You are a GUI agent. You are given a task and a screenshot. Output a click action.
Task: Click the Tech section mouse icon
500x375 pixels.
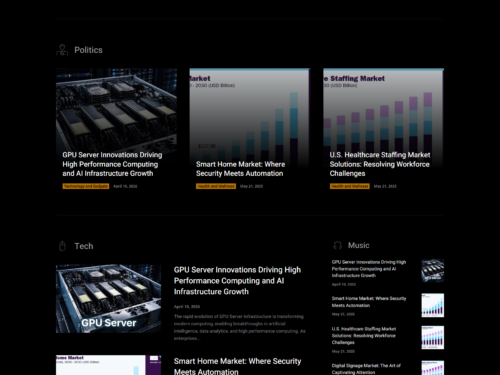[x=62, y=246]
